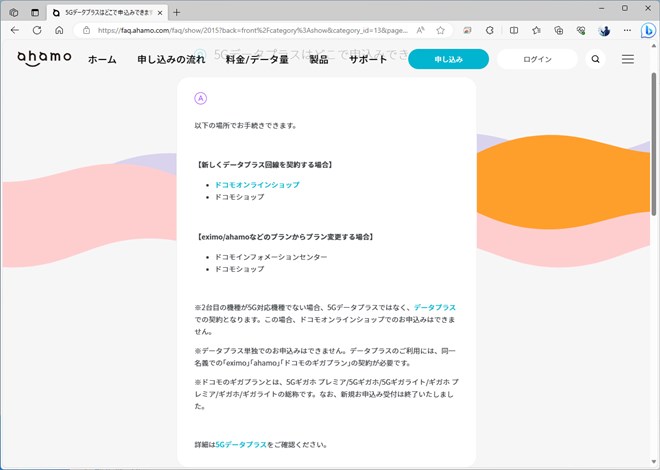Image resolution: width=660 pixels, height=470 pixels.
Task: Open a new browser tab
Action: coord(176,13)
